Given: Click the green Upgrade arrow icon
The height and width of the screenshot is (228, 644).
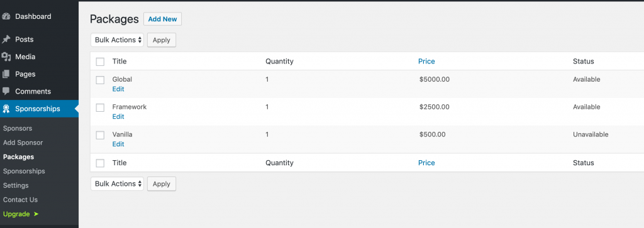Looking at the screenshot, I should click(36, 214).
